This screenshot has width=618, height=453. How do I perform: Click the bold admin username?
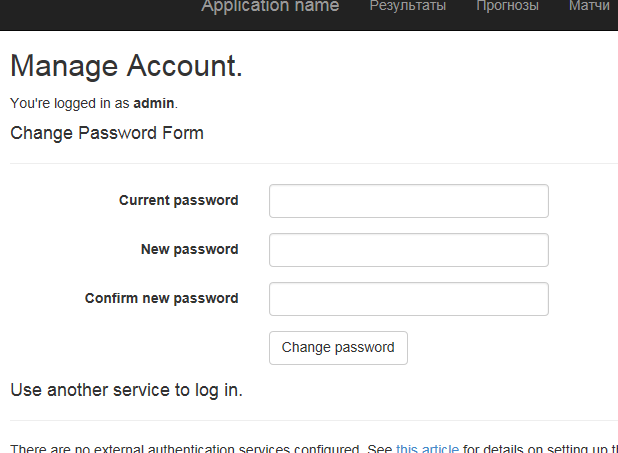153,103
